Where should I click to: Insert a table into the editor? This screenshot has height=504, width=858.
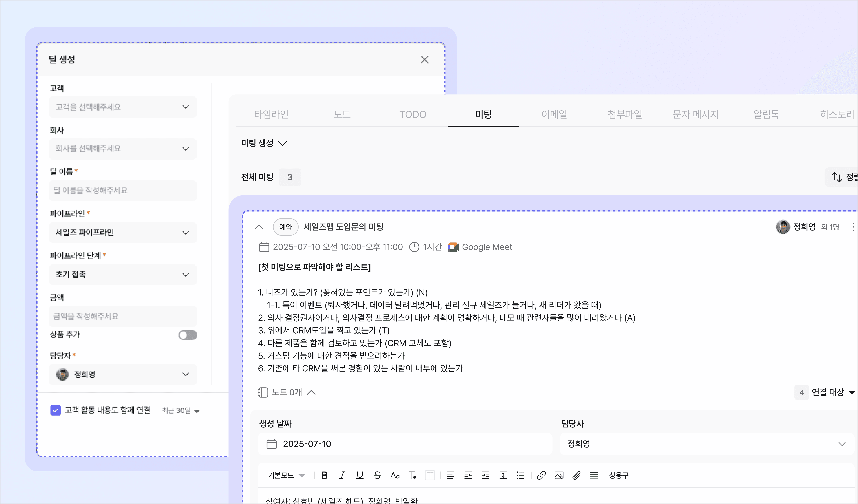coord(594,475)
